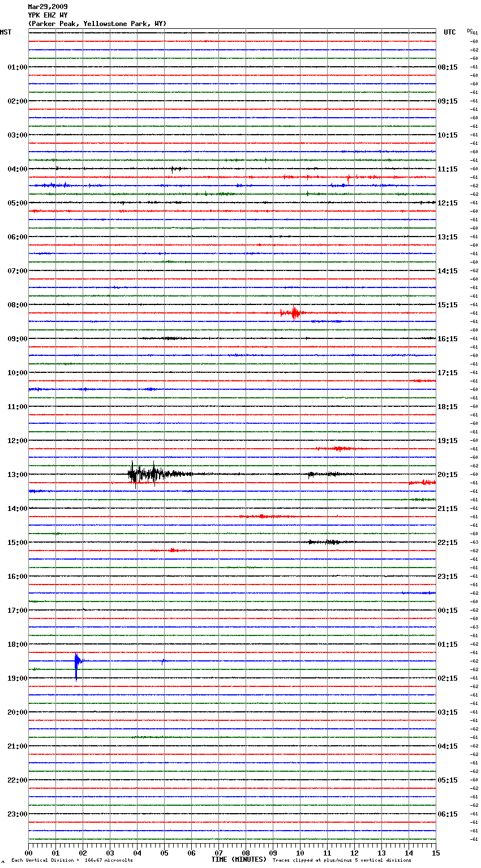
Task: Click the 11:15 UTC time label
Action: click(448, 169)
